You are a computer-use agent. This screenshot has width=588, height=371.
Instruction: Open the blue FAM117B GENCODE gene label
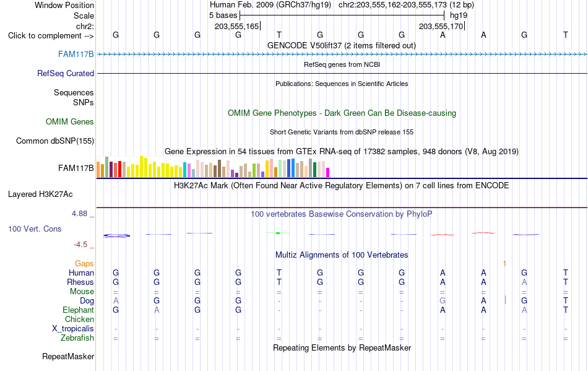[x=76, y=55]
